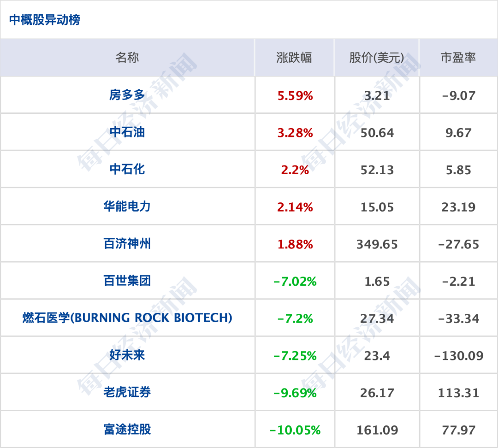Click the -10.05% change value
Screen dimensions: 498x448
coord(295,430)
